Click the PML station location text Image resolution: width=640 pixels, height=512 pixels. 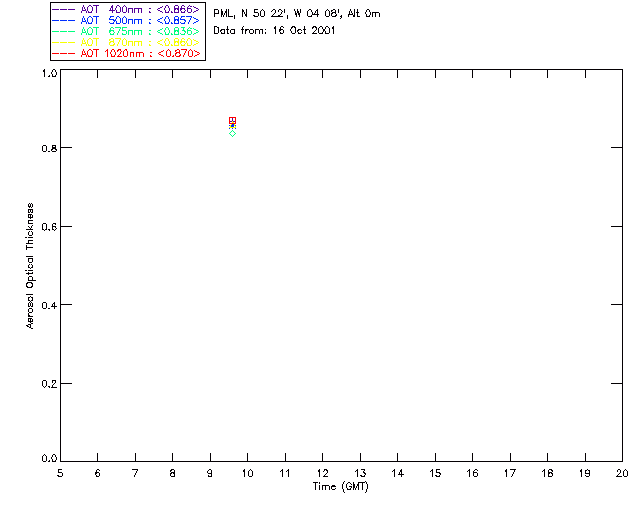(297, 14)
